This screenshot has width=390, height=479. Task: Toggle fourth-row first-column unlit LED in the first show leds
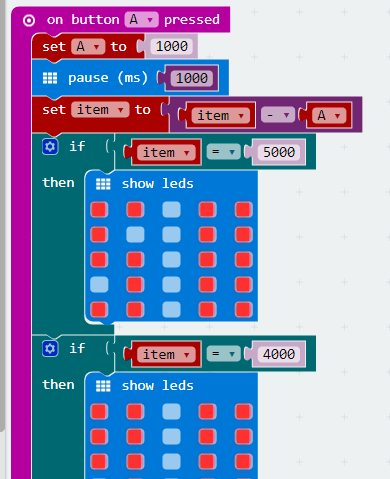99,285
